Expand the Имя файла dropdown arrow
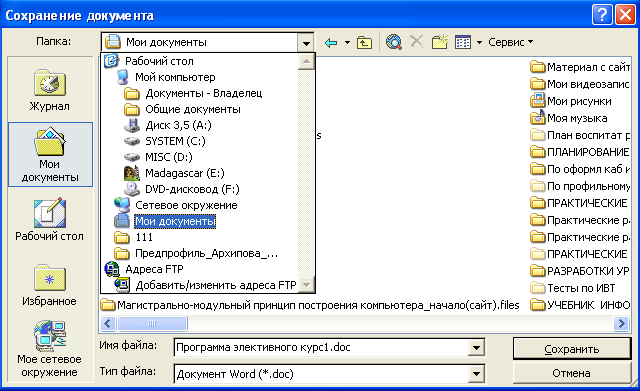The image size is (640, 391). click(x=476, y=348)
